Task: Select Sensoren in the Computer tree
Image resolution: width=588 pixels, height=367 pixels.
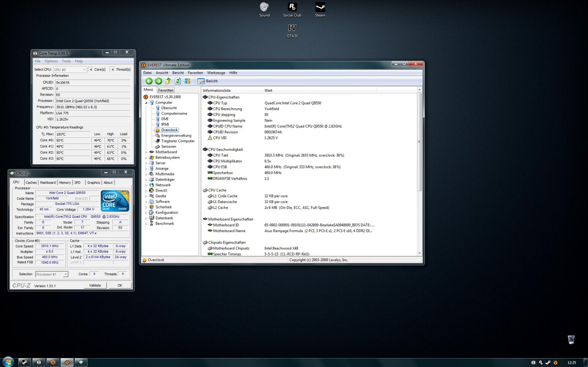Action: pos(169,147)
